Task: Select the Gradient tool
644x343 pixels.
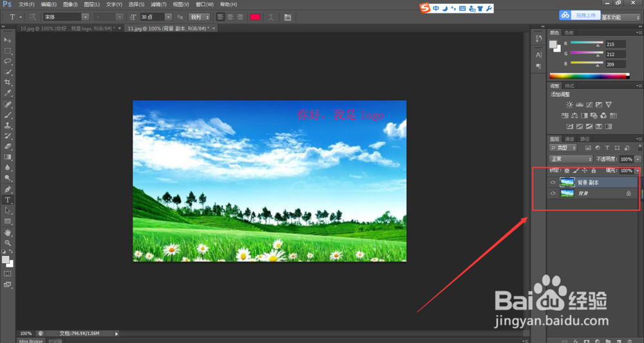Action: coord(7,157)
